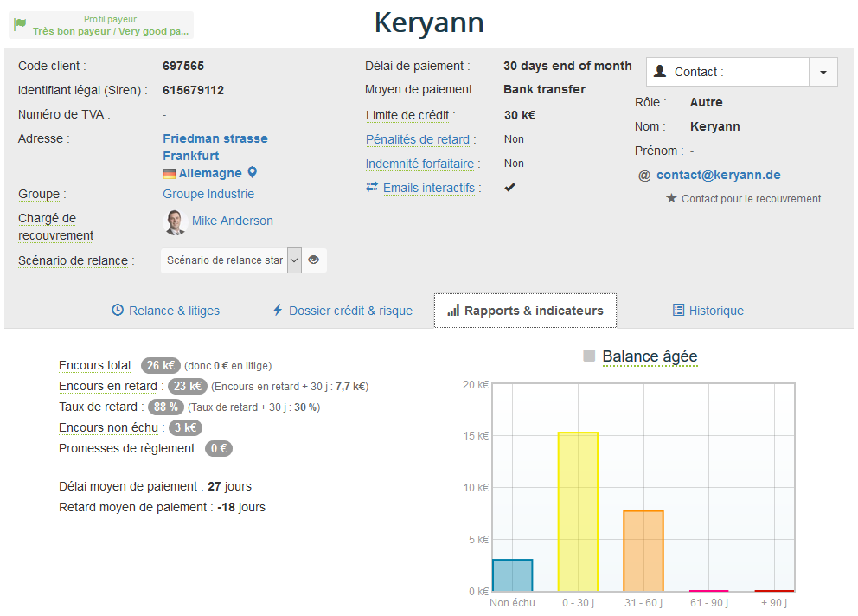Click the 30 k€ credit limit value
858x616 pixels.
point(520,116)
